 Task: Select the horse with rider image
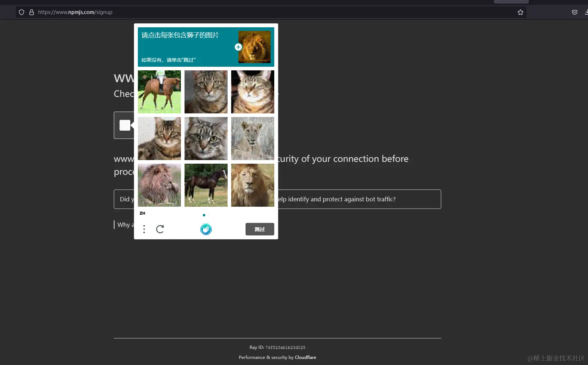[159, 92]
